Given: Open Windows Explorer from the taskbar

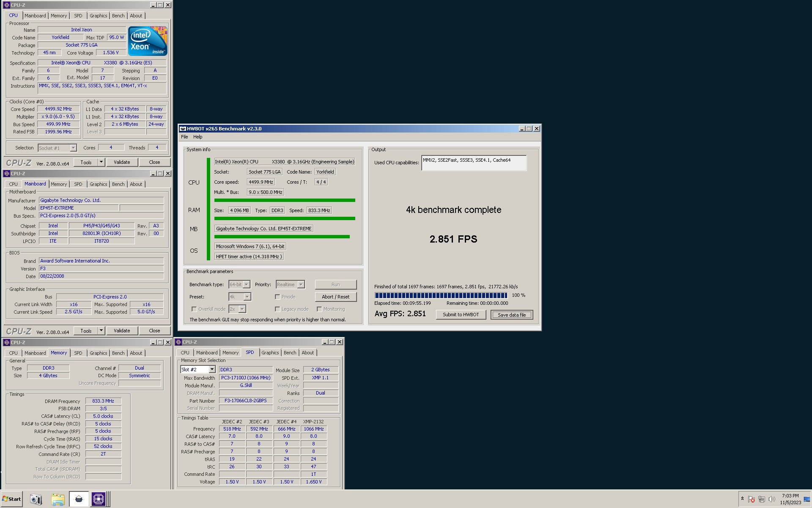Looking at the screenshot, I should coord(58,500).
